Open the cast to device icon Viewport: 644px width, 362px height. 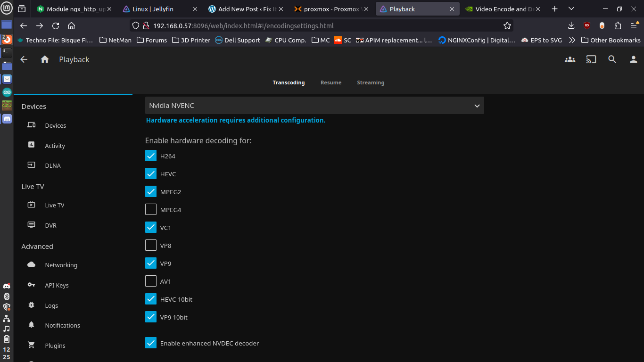[x=591, y=59]
